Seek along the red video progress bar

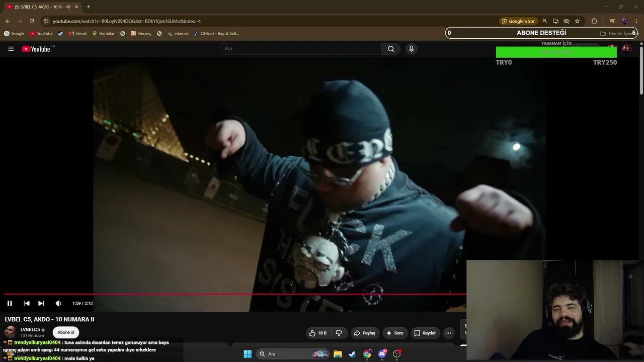[235, 294]
